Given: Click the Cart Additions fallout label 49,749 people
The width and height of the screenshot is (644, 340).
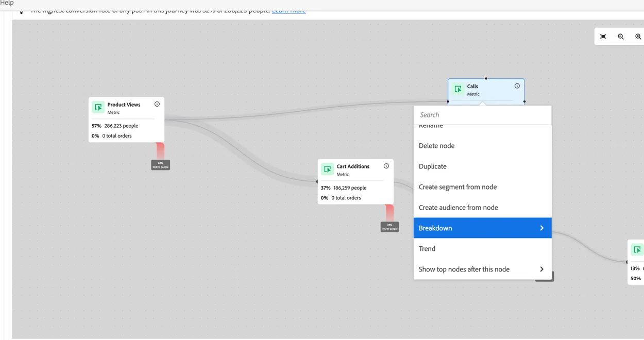Looking at the screenshot, I should (389, 227).
